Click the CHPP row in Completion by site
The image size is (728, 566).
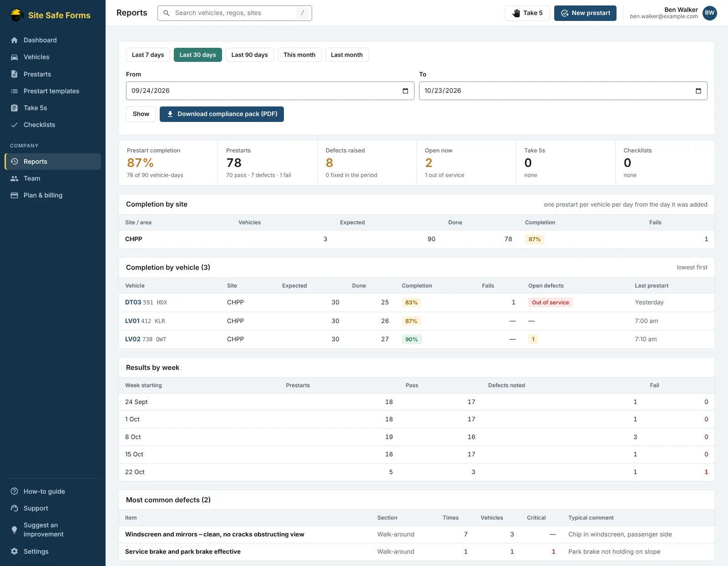tap(417, 239)
